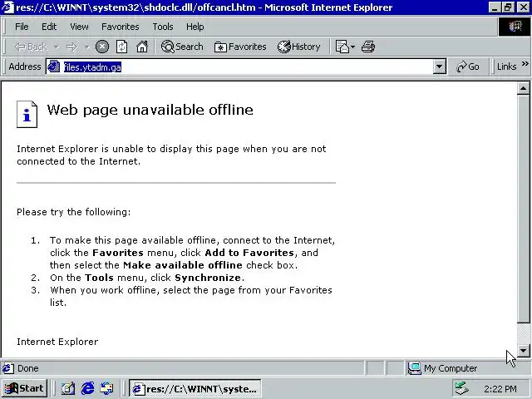
Task: Select the res://C:\WINNT taskbar button
Action: [x=195, y=388]
